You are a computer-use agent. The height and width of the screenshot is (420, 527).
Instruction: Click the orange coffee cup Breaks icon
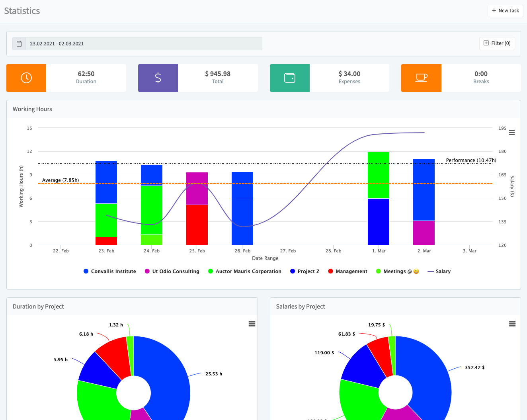coord(421,78)
